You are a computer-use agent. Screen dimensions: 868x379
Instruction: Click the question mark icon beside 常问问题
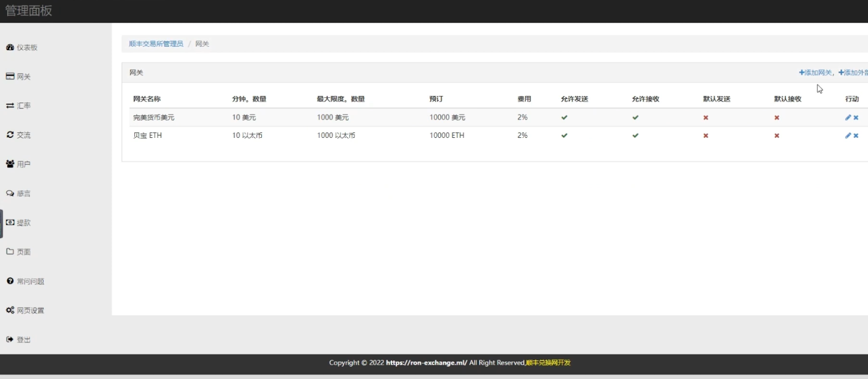10,281
